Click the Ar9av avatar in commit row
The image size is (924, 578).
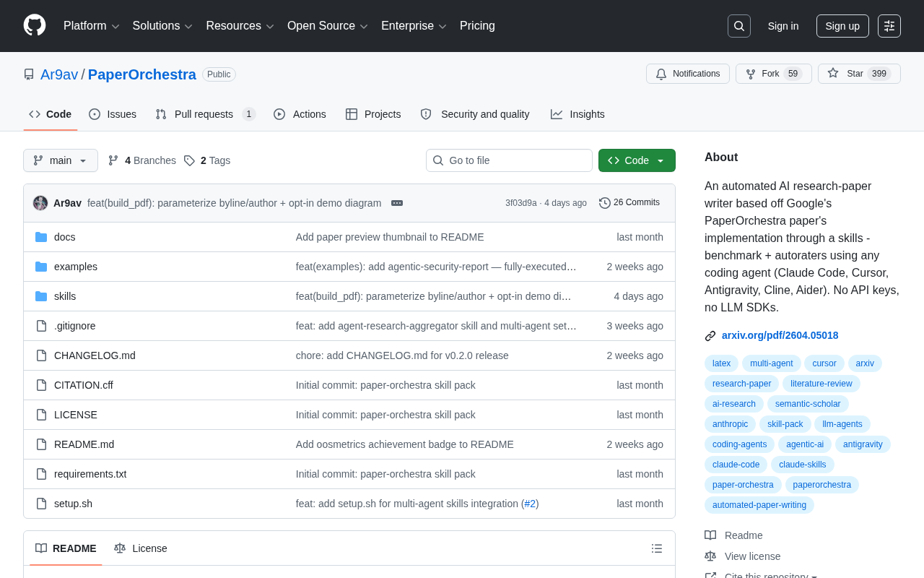(40, 203)
